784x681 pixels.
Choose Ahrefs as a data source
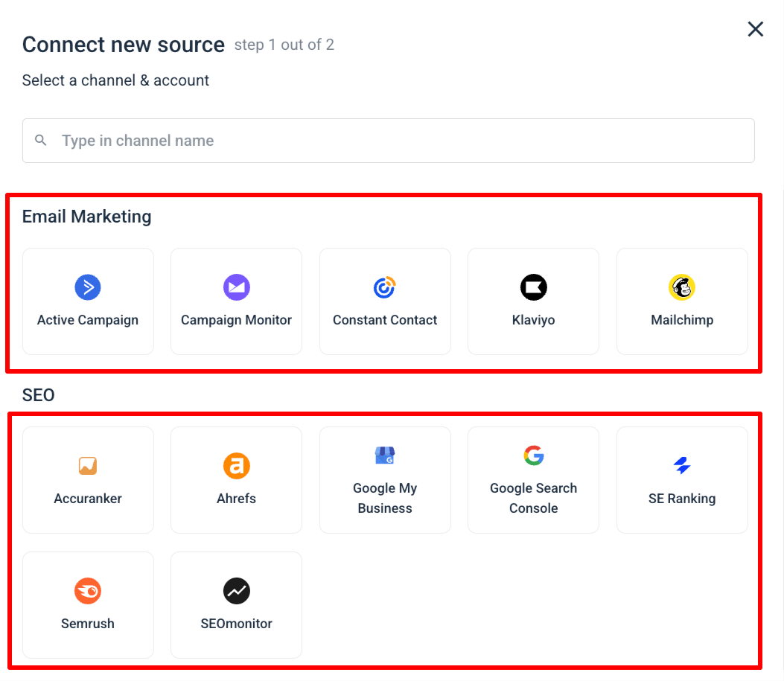point(236,466)
